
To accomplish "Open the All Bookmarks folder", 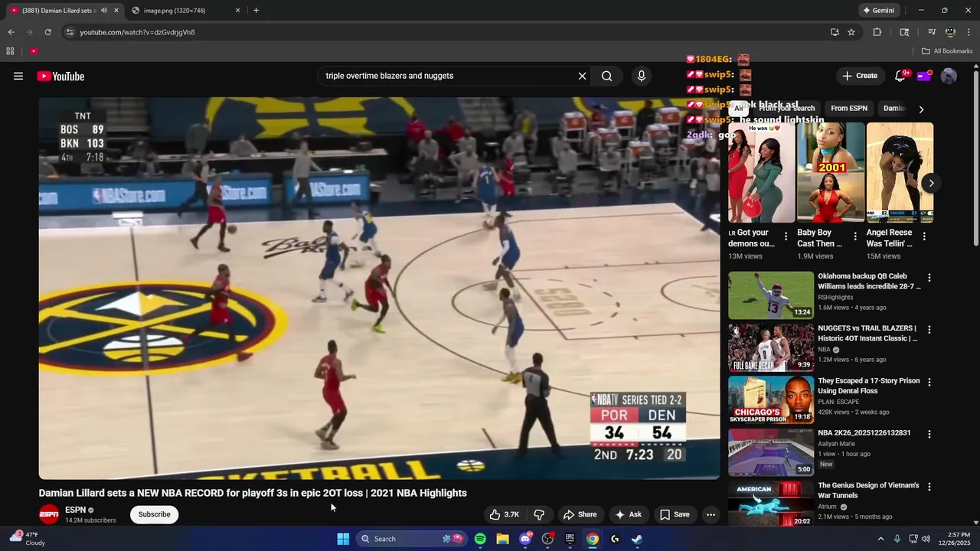I will [x=947, y=51].
